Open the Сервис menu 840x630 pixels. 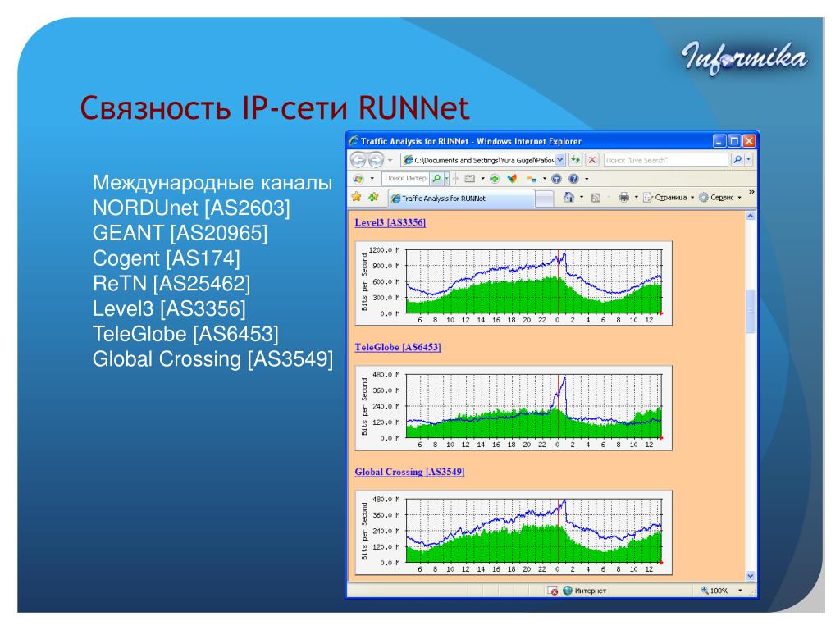click(720, 198)
